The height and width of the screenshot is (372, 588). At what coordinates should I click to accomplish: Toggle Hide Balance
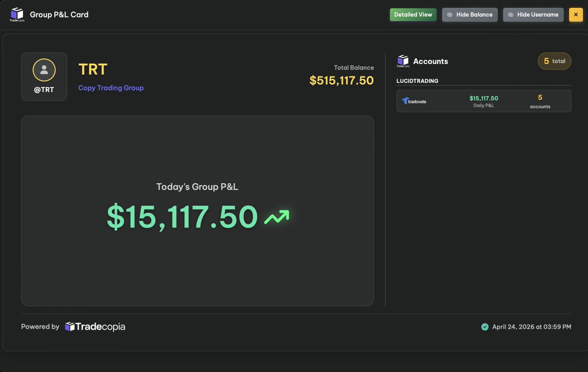(470, 15)
